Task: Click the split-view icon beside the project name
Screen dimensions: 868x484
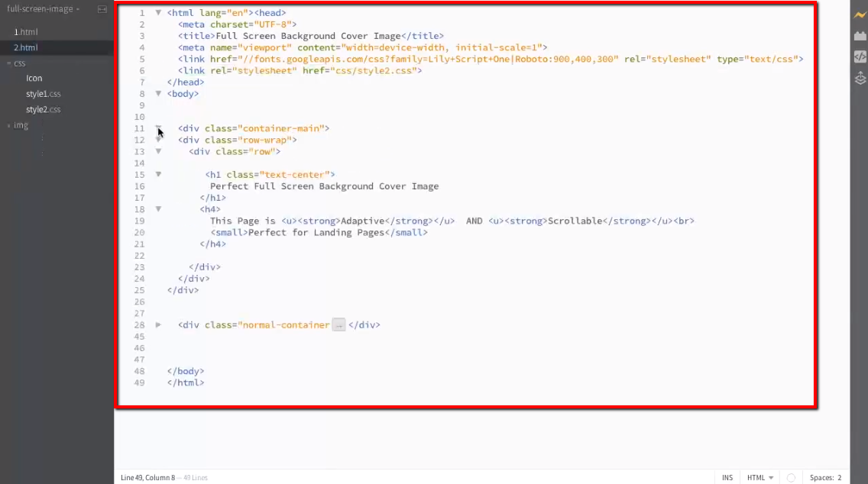Action: click(102, 11)
